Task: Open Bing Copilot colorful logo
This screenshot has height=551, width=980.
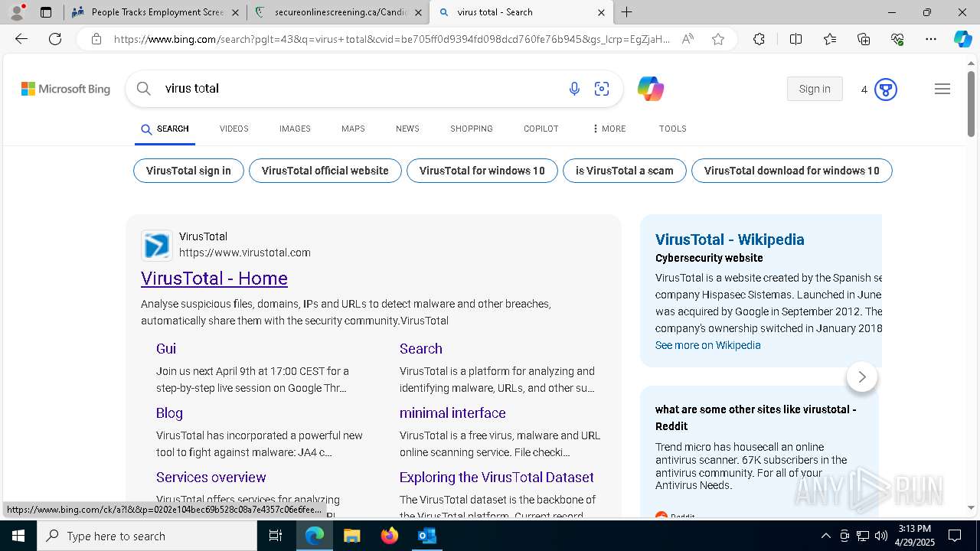Action: 651,89
